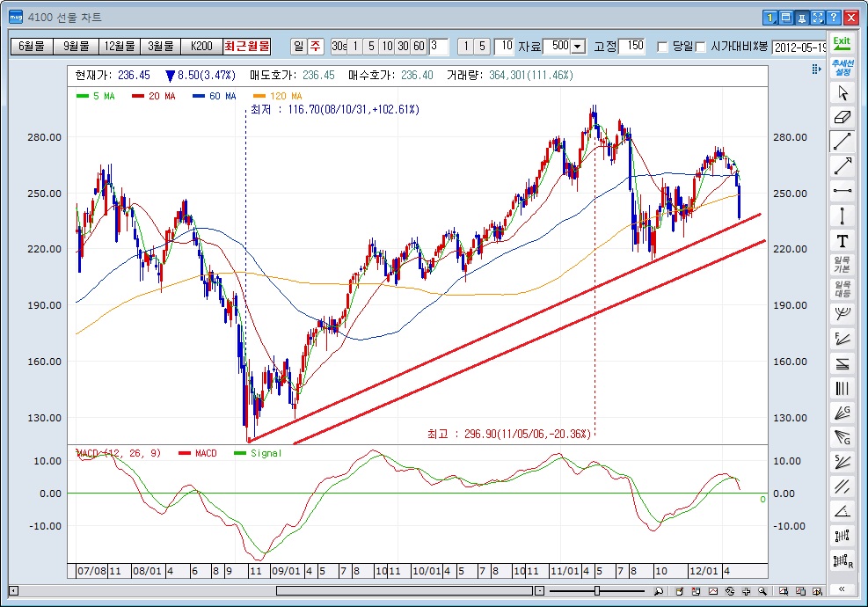Open 추세선 설정 trend line settings
868x607 pixels.
pos(842,67)
